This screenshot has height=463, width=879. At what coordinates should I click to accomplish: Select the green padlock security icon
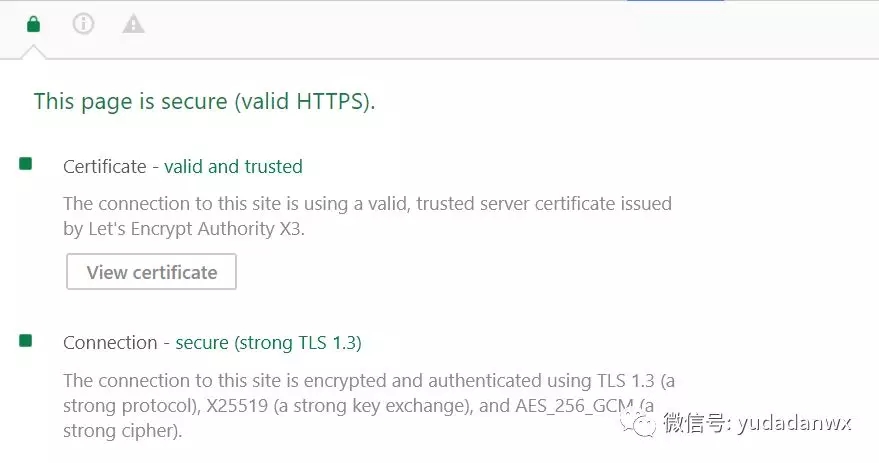tap(34, 24)
